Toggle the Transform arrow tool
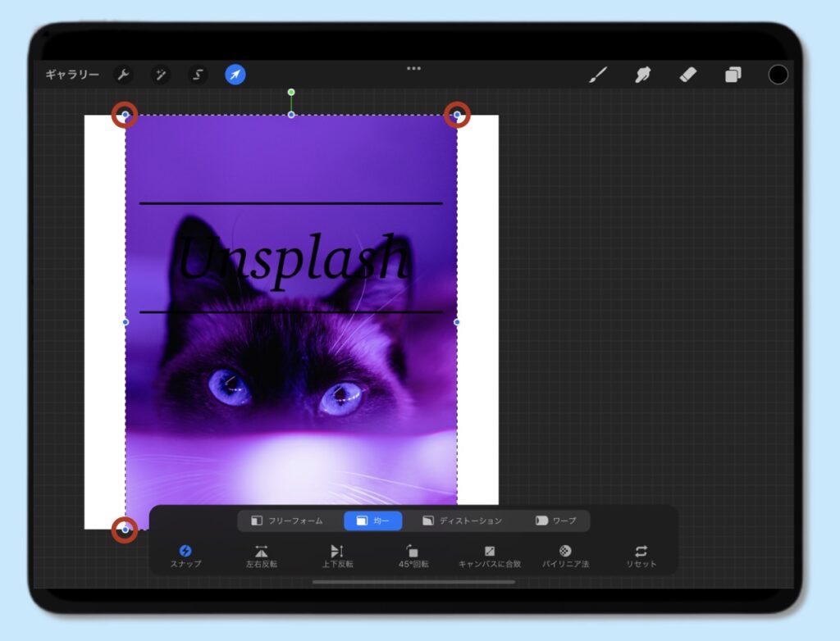 click(x=235, y=75)
